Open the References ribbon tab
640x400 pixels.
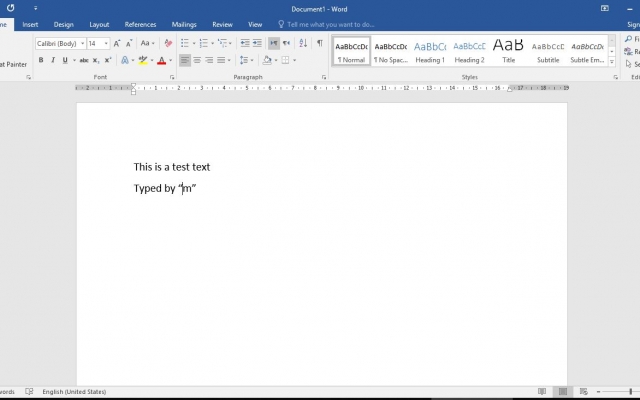coord(140,24)
